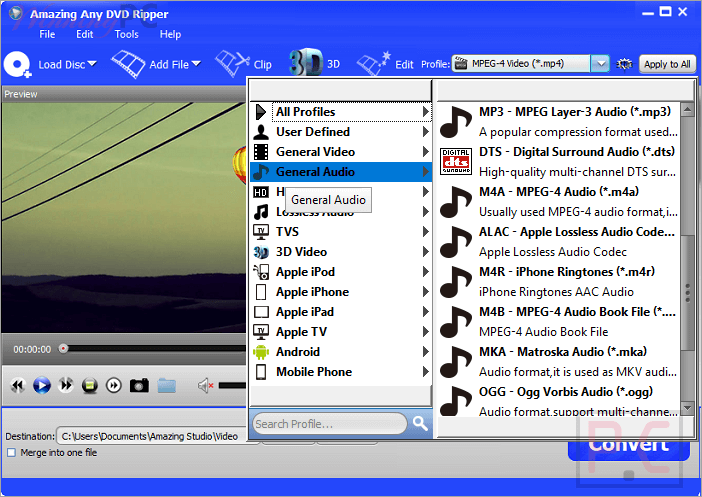Open the snapshot folder icon
This screenshot has width=702, height=497.
pyautogui.click(x=167, y=385)
